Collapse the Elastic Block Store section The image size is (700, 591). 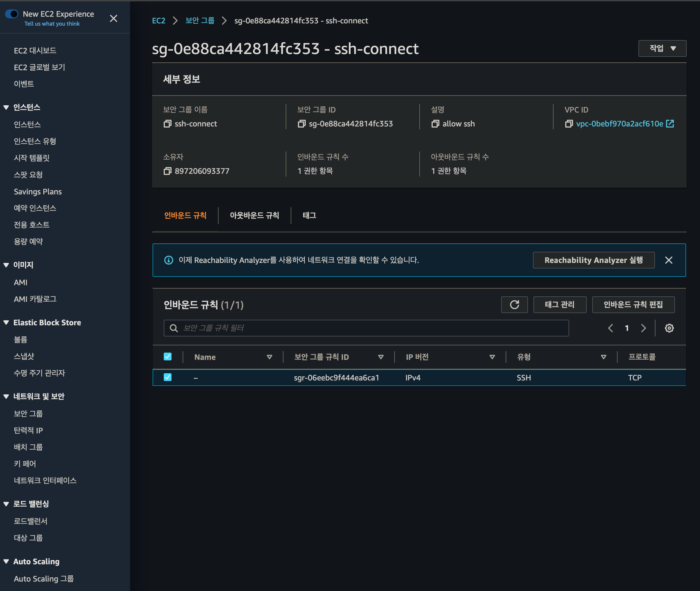[x=6, y=323]
